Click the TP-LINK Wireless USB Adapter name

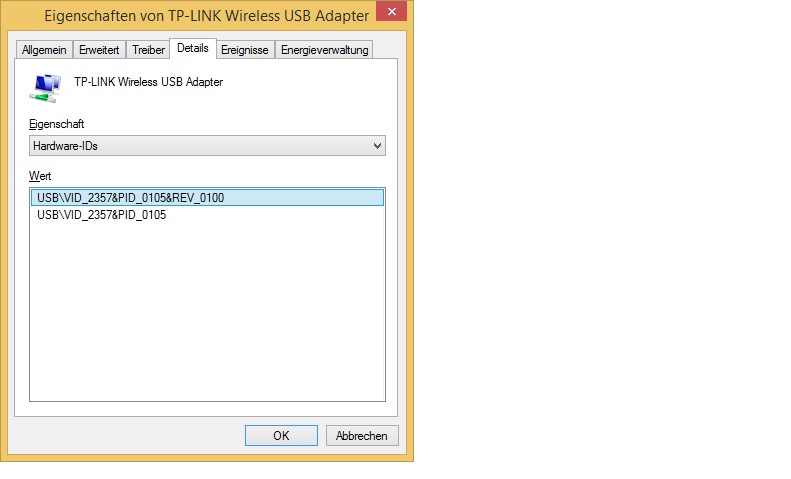pyautogui.click(x=148, y=82)
